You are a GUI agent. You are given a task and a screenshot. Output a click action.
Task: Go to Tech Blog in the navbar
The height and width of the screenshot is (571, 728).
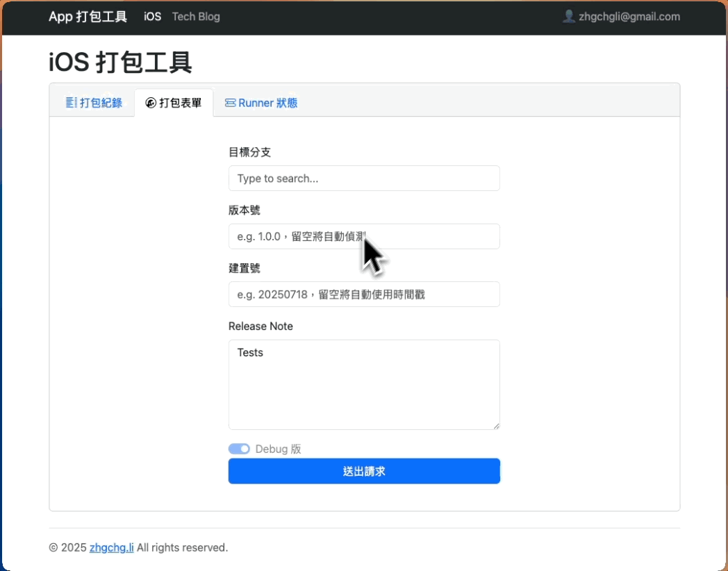pyautogui.click(x=196, y=17)
